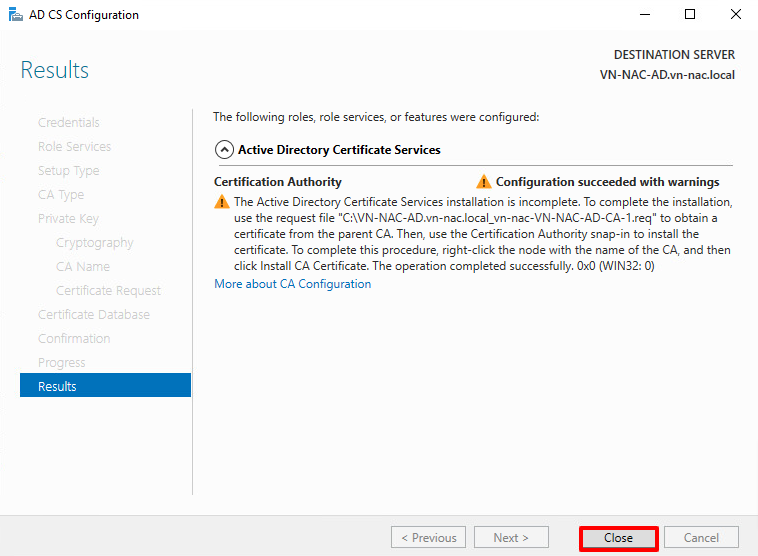Screen dimensions: 758x556
Task: Maximize the AD CS Configuration window
Action: point(690,15)
